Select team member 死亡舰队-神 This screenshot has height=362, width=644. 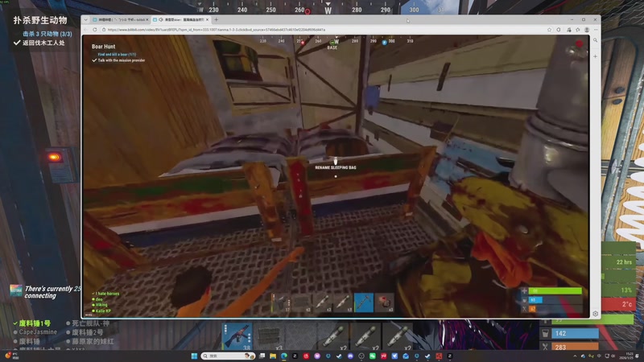91,323
